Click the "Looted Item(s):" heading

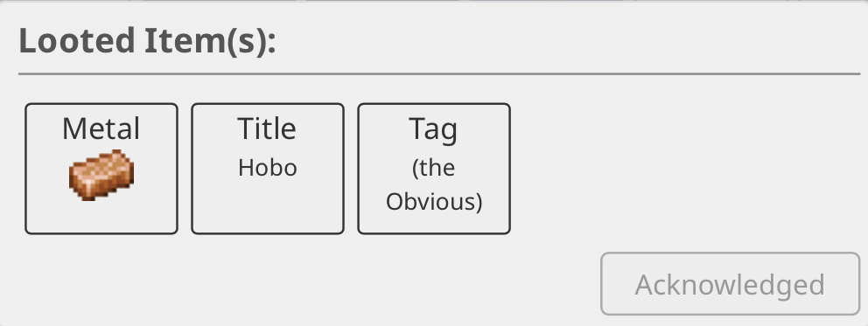147,41
